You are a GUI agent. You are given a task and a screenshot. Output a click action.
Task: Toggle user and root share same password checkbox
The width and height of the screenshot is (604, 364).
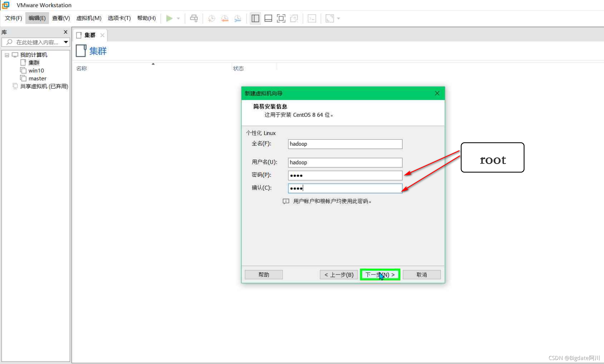(286, 201)
